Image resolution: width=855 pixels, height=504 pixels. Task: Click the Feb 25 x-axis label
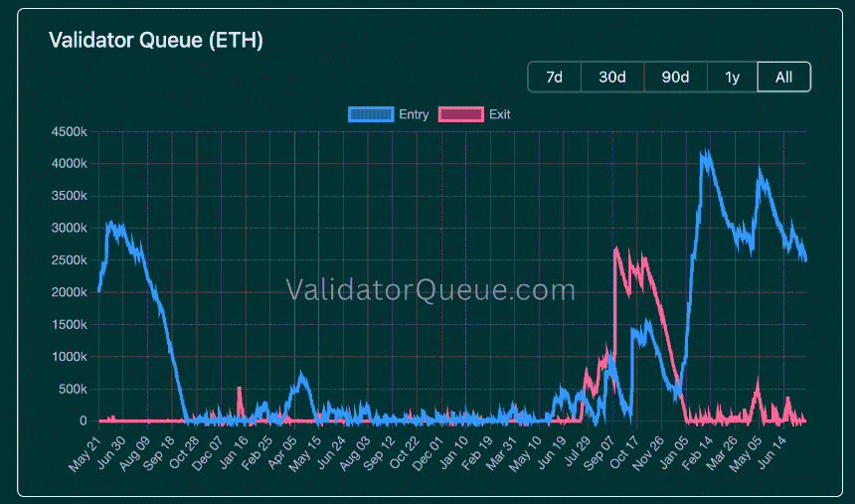[256, 452]
